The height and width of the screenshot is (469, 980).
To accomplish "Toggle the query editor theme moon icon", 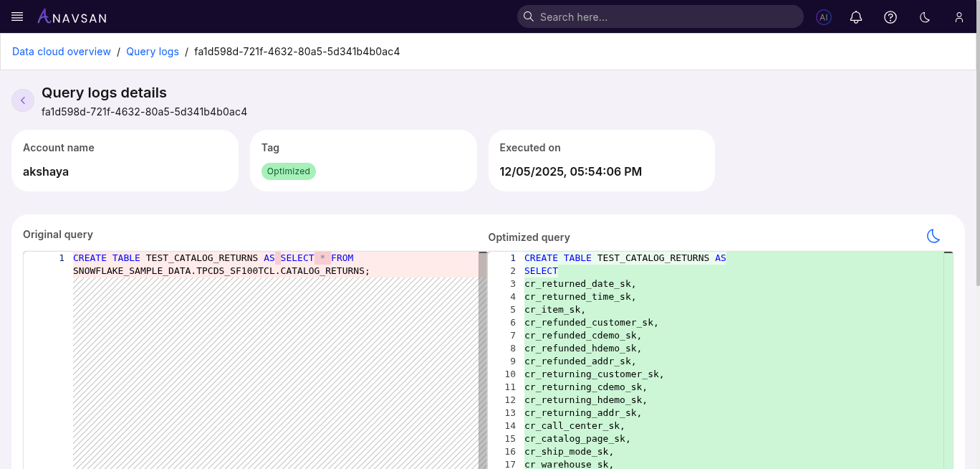I will coord(933,235).
